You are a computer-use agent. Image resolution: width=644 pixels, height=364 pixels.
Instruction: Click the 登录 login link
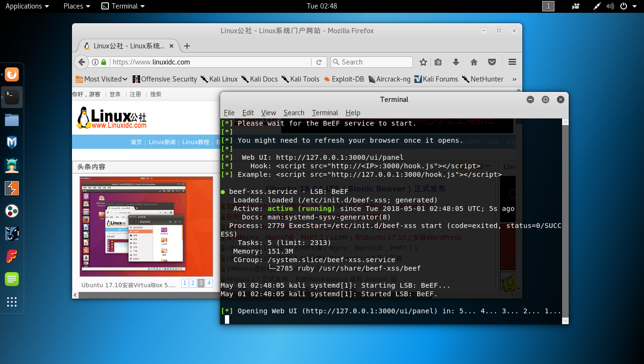[115, 94]
